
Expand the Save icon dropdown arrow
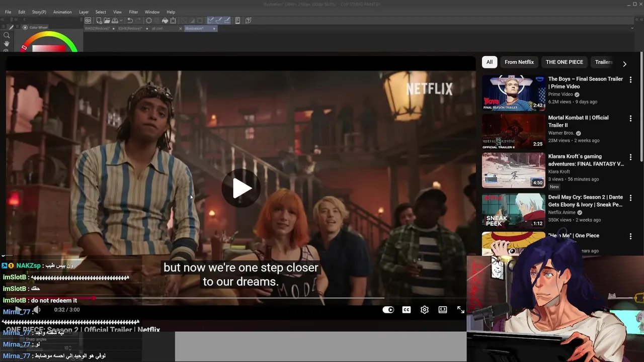pos(121,21)
